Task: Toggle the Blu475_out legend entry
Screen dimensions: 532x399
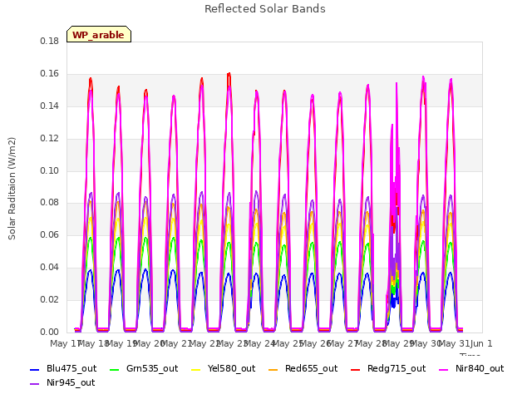Action: coord(63,368)
